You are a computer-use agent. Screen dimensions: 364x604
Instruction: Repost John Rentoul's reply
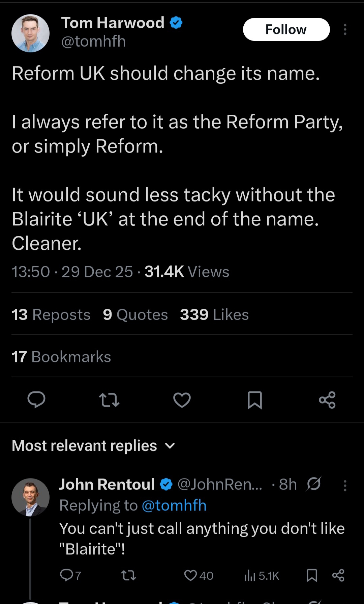(x=128, y=575)
